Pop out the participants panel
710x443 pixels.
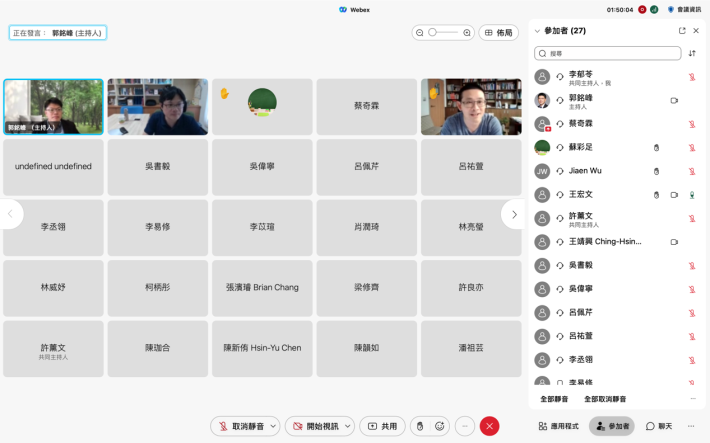click(x=682, y=31)
